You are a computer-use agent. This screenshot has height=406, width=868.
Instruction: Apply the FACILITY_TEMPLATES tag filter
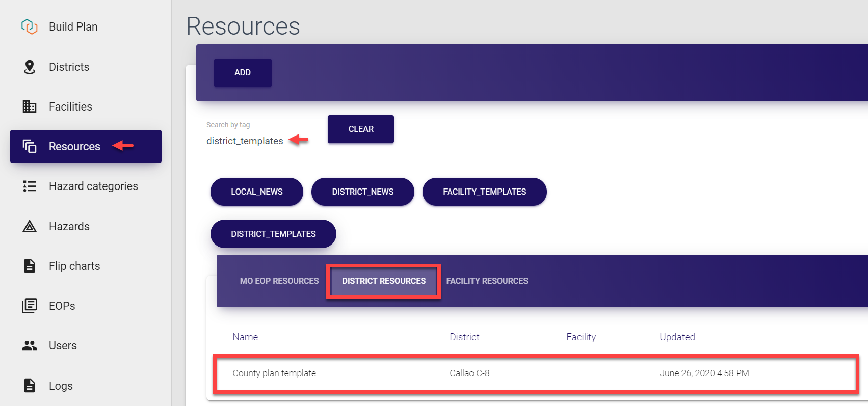point(484,192)
